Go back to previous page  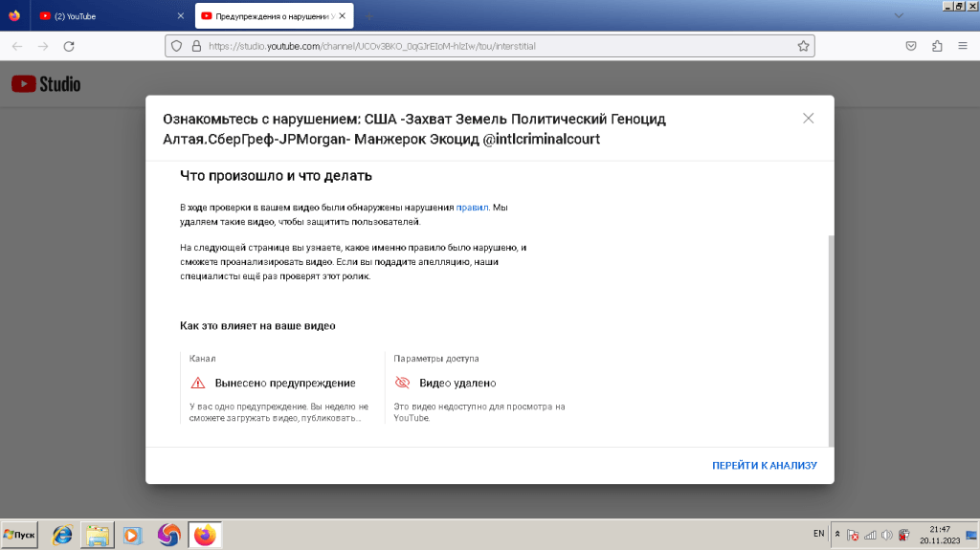[17, 46]
